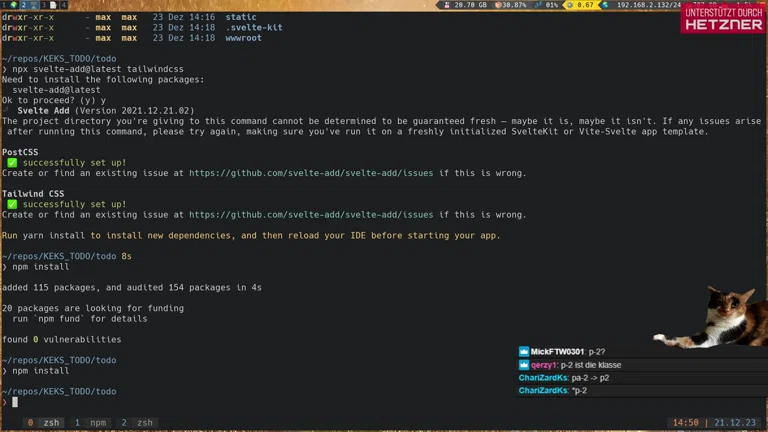
Task: Click the memory icon beside 30.87%
Action: click(x=498, y=5)
